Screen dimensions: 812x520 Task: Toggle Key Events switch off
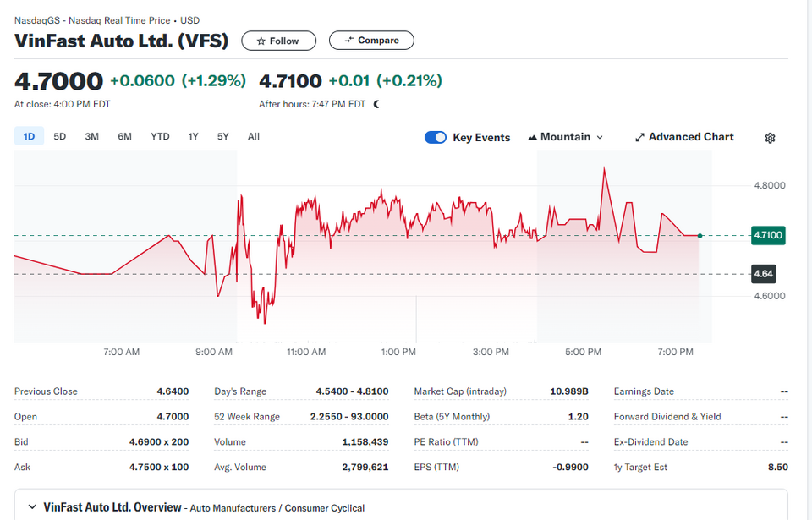pos(435,137)
